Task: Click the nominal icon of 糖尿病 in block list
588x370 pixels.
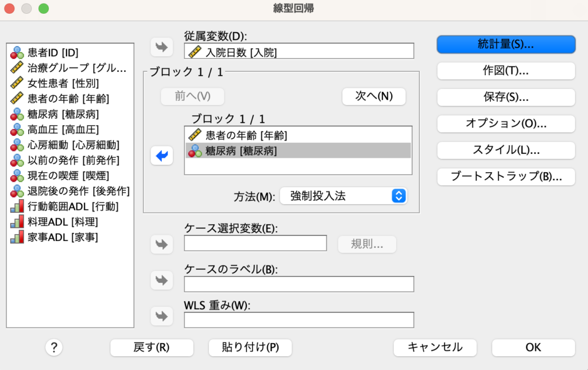Action: pos(195,150)
